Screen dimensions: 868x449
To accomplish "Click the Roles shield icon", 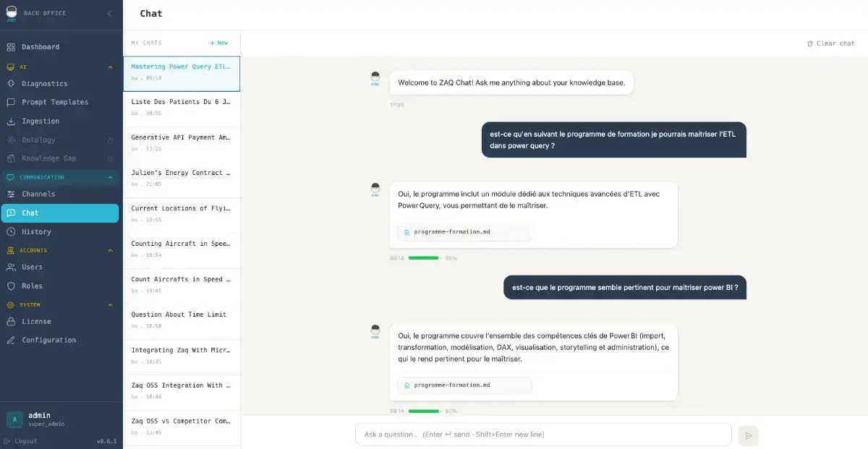I will [x=11, y=286].
